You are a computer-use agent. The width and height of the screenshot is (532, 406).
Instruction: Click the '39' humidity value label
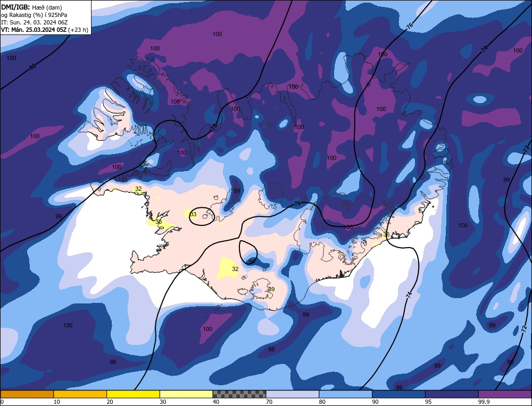271,290
